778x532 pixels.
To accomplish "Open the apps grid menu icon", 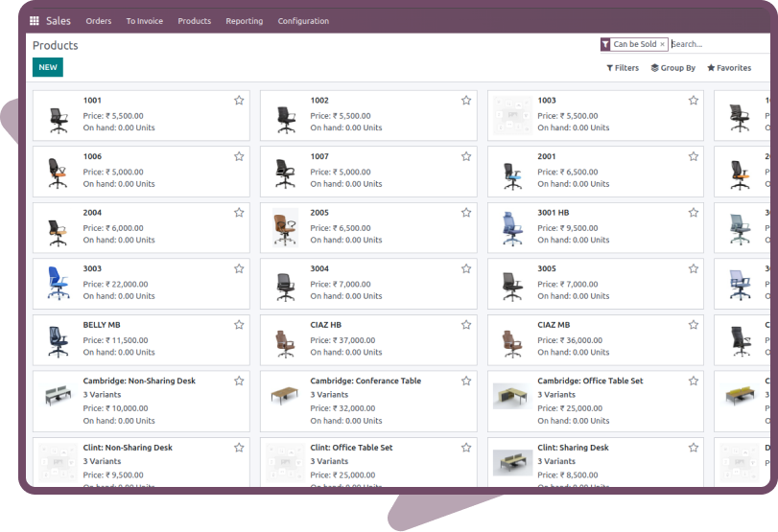I will tap(35, 21).
